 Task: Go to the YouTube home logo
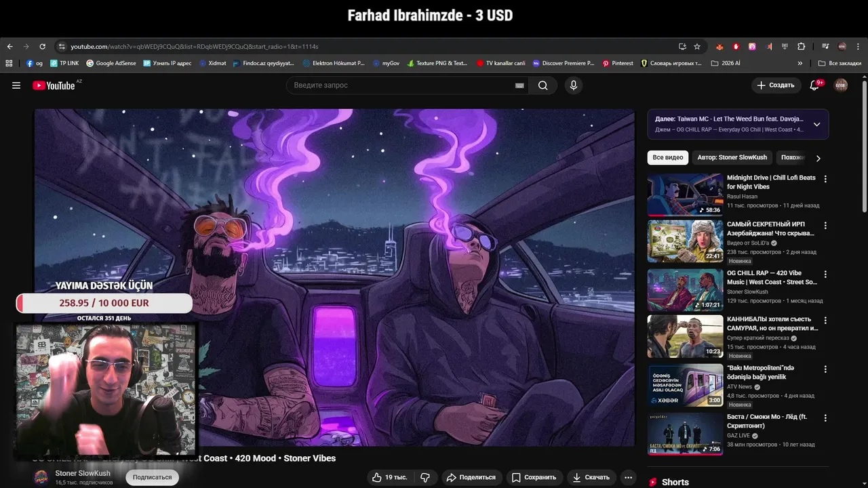(54, 85)
